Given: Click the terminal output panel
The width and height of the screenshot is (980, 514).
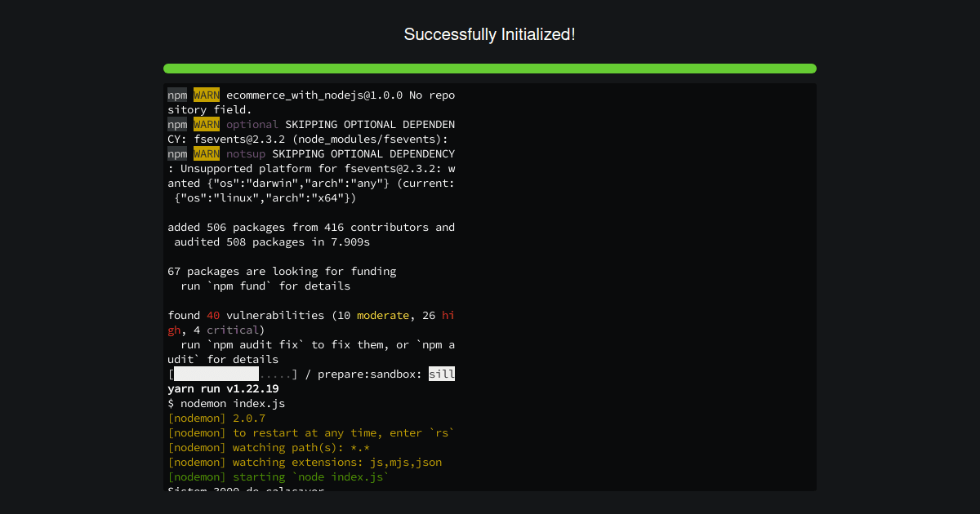Looking at the screenshot, I should (490, 286).
